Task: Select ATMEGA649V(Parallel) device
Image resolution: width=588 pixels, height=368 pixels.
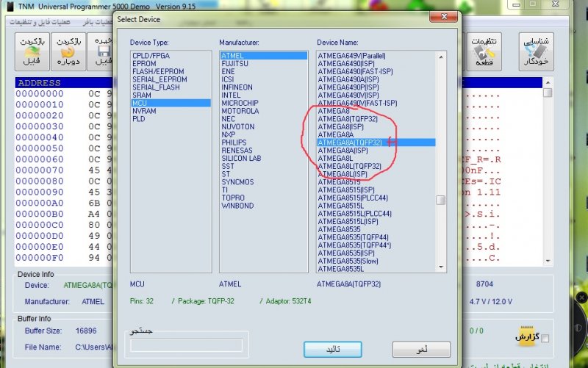Action: (x=352, y=56)
